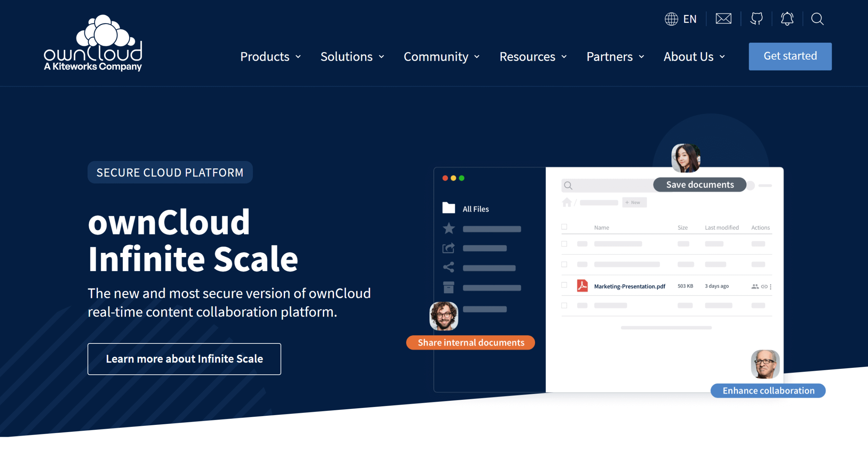
Task: Click the 503 KB size value
Action: [685, 286]
